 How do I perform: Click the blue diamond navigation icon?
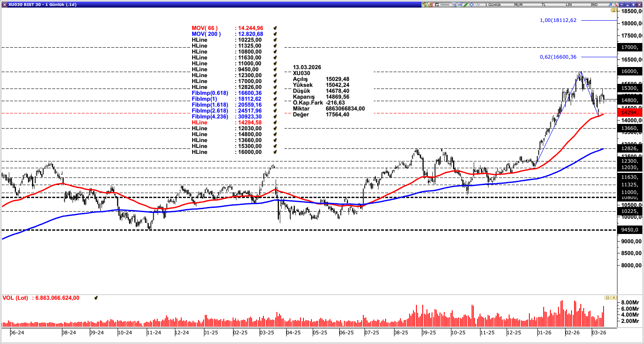click(x=471, y=5)
